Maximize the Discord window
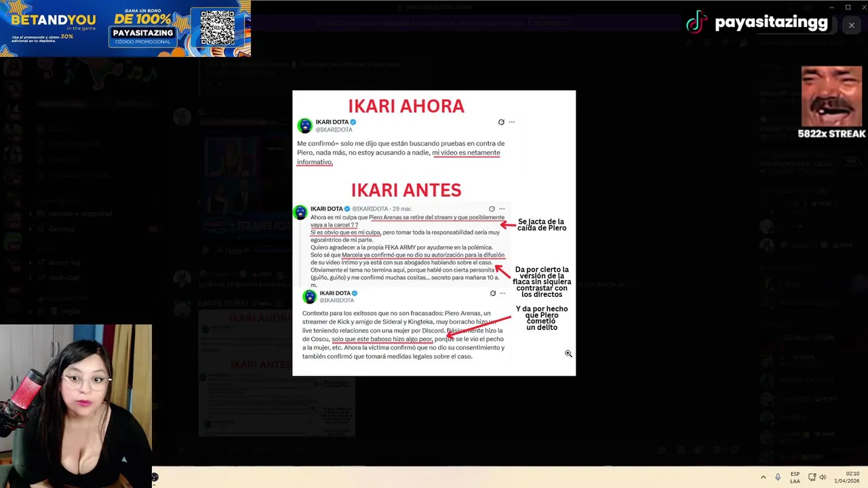 click(x=848, y=7)
